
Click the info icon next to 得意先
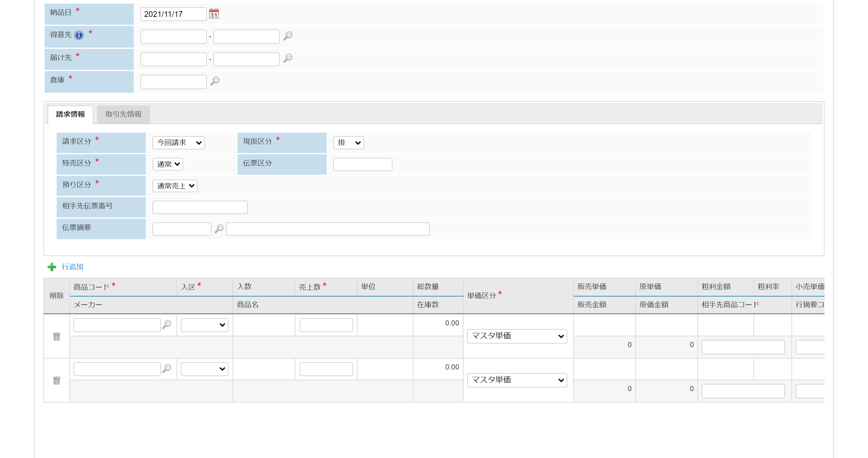tap(78, 35)
